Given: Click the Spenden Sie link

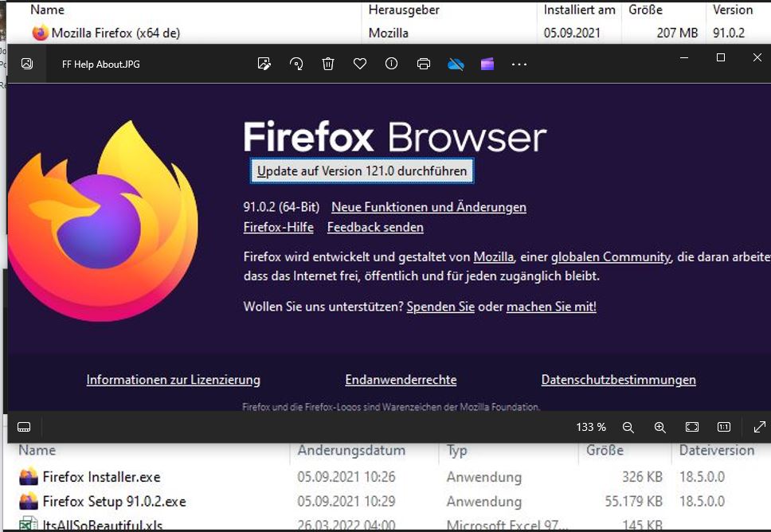Looking at the screenshot, I should [440, 307].
